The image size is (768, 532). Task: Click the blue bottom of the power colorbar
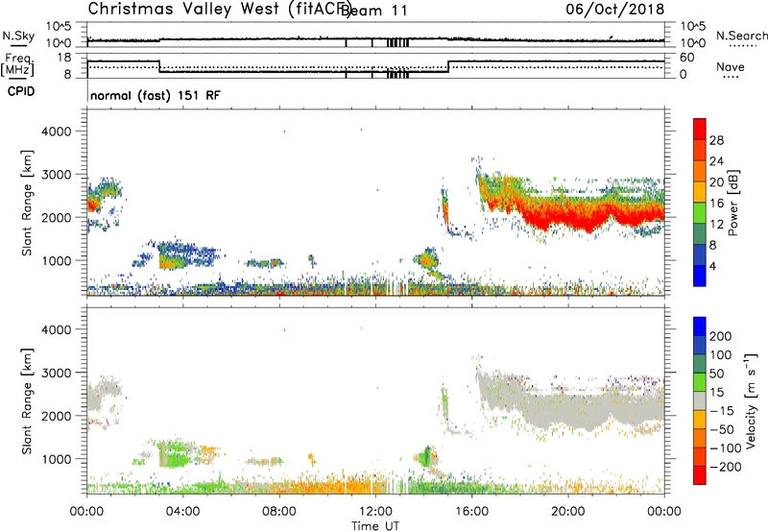click(x=700, y=276)
